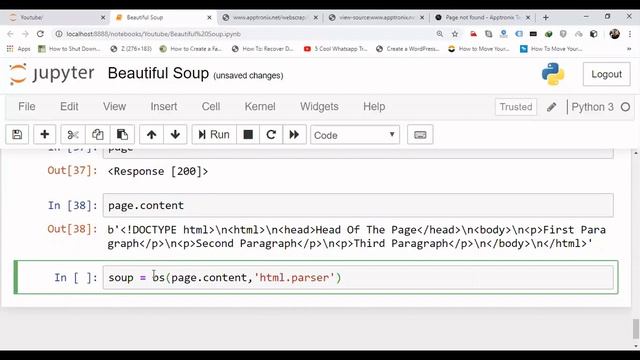Click the Python 3 kernel name
This screenshot has height=360, width=640.
tap(592, 107)
